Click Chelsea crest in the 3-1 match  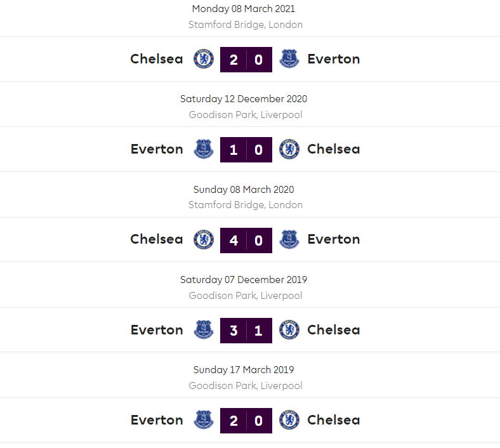tap(289, 330)
